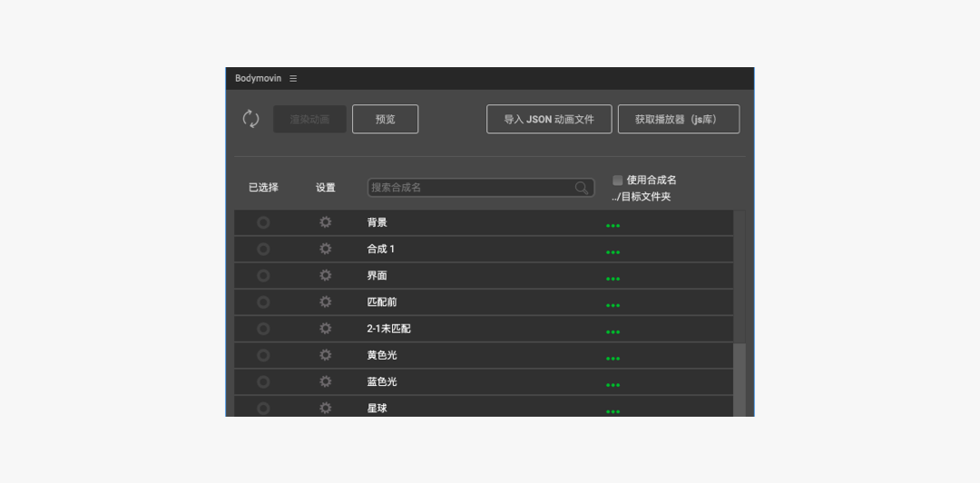Open settings gear for 黄色光

[325, 355]
